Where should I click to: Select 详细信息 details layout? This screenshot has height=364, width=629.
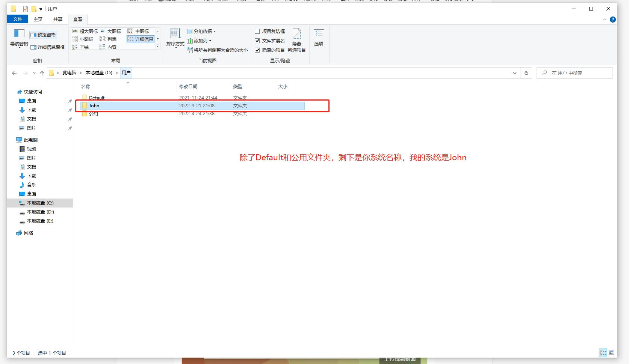(x=141, y=39)
